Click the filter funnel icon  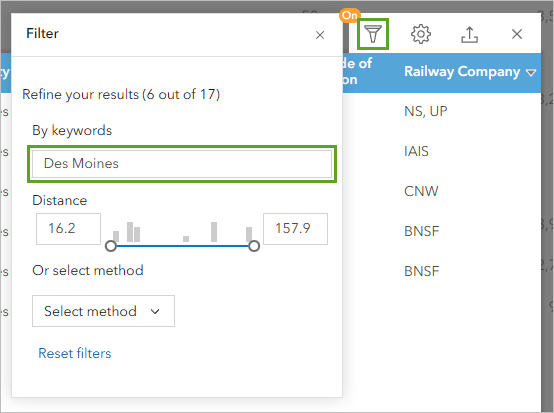(x=372, y=34)
